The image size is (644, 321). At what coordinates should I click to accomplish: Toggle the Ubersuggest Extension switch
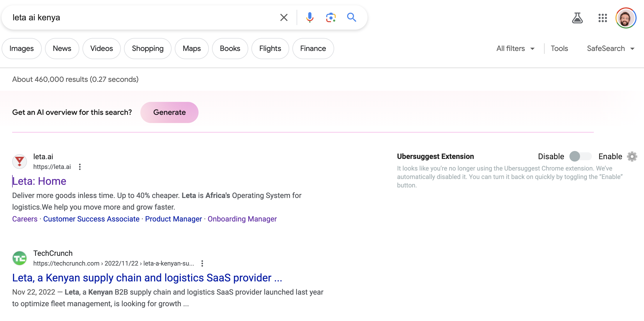[581, 156]
